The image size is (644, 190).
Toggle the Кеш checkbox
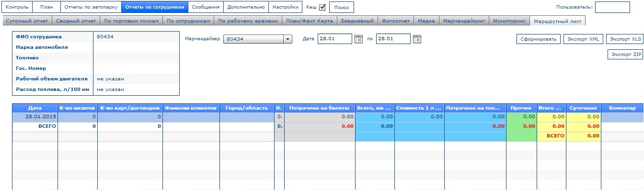[322, 7]
